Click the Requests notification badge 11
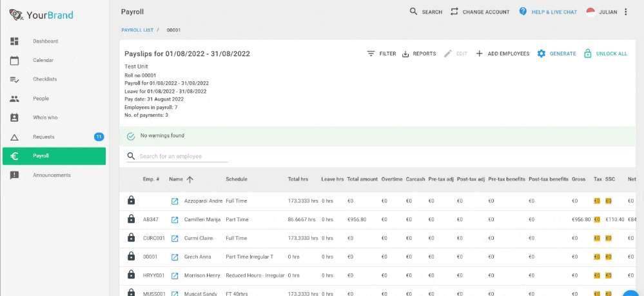This screenshot has height=296, width=644. tap(99, 137)
